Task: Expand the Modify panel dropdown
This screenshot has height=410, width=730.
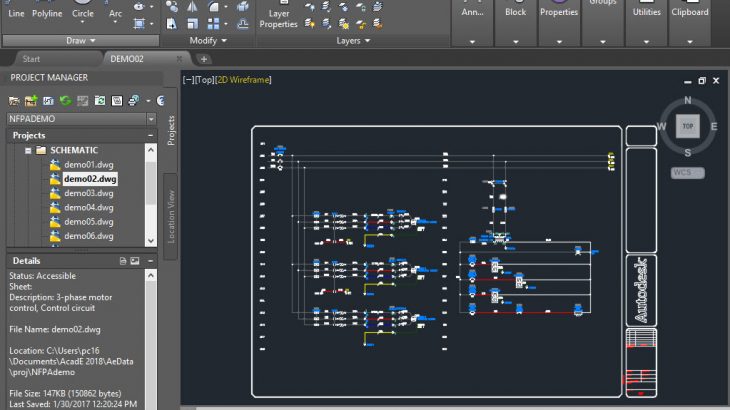Action: coord(208,41)
